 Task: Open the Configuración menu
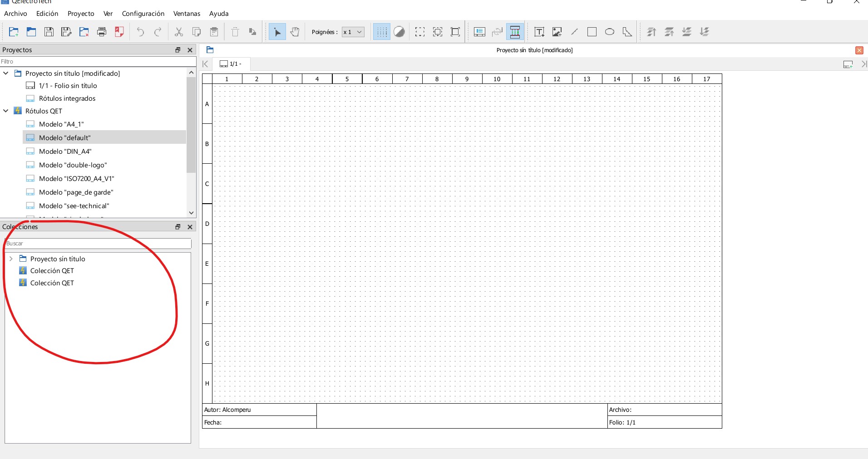click(x=143, y=14)
